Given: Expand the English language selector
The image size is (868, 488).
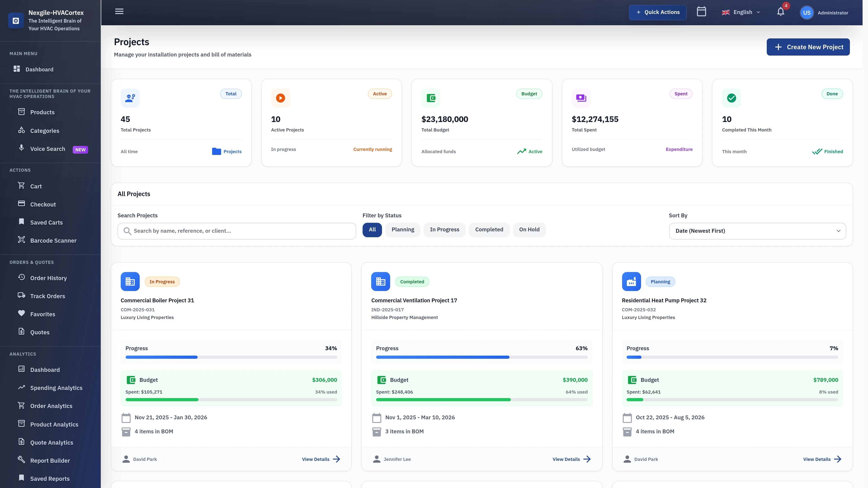Looking at the screenshot, I should [x=741, y=12].
